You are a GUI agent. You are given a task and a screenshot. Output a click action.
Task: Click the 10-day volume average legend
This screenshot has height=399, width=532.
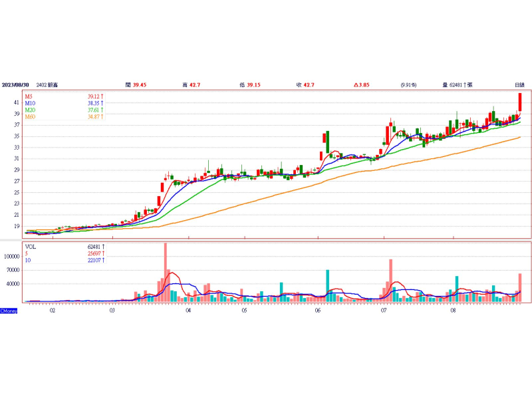pos(29,259)
